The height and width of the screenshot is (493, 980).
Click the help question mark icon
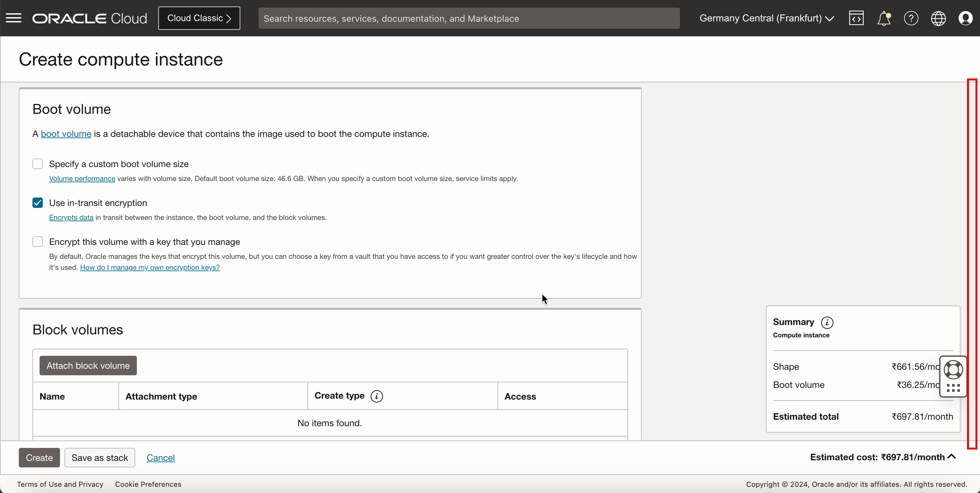pos(911,18)
